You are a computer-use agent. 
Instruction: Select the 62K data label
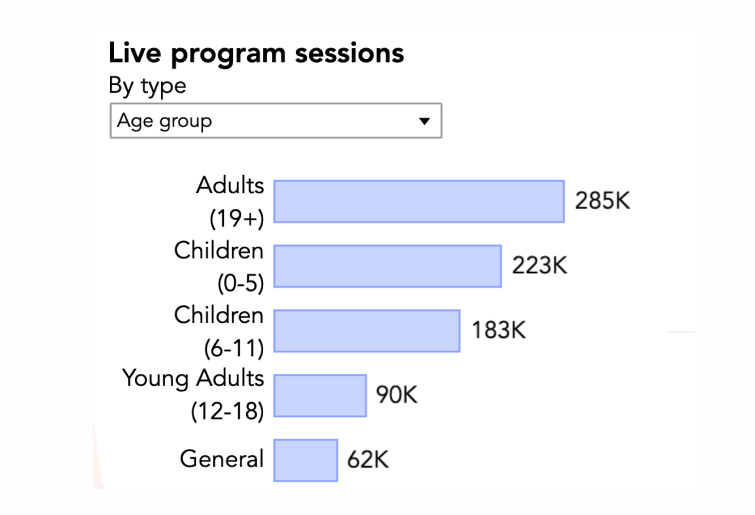(368, 460)
